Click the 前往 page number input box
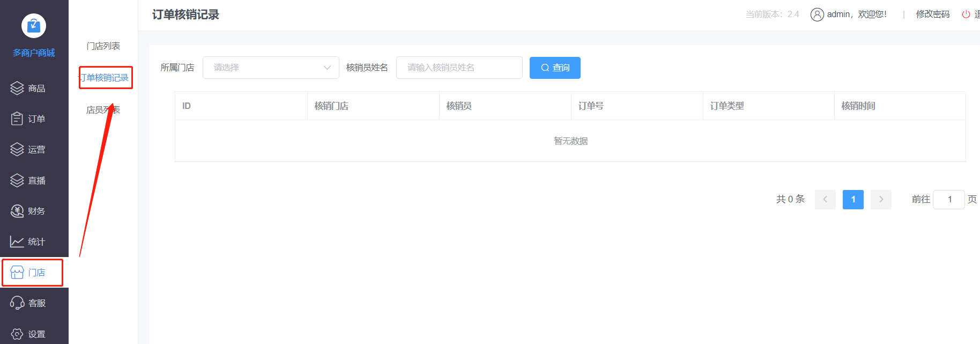 tap(949, 200)
